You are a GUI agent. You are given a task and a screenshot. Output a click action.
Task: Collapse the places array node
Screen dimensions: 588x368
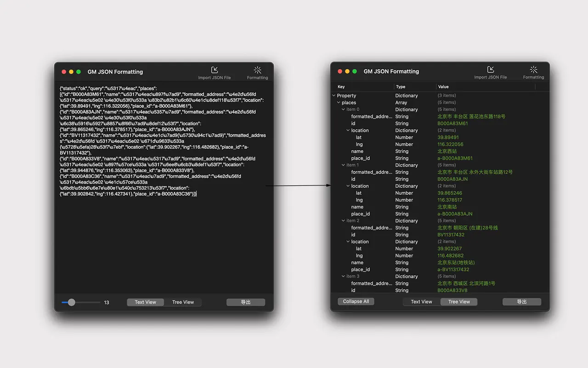(339, 102)
